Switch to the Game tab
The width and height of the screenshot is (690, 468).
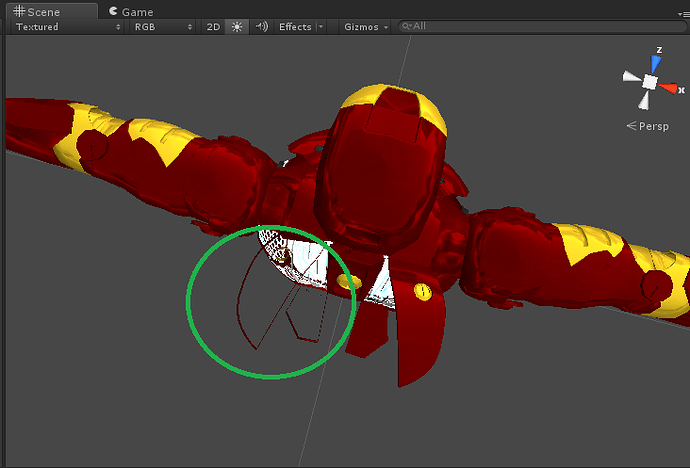pos(131,11)
